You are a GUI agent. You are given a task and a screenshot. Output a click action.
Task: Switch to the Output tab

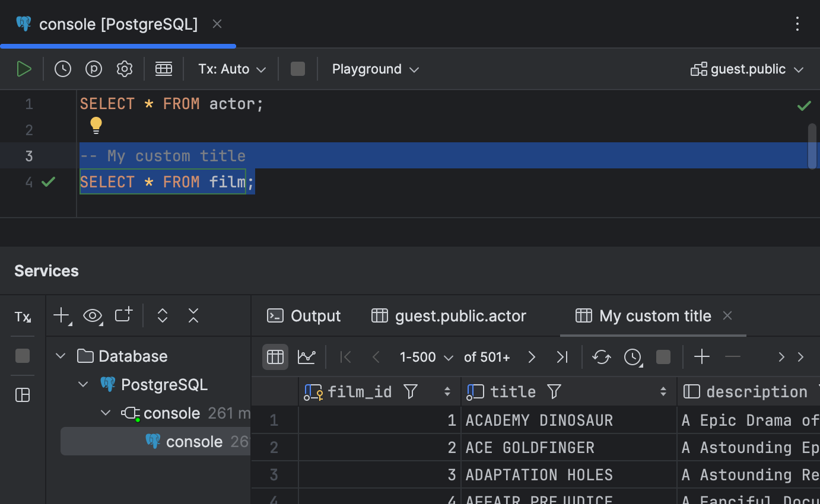click(x=303, y=316)
